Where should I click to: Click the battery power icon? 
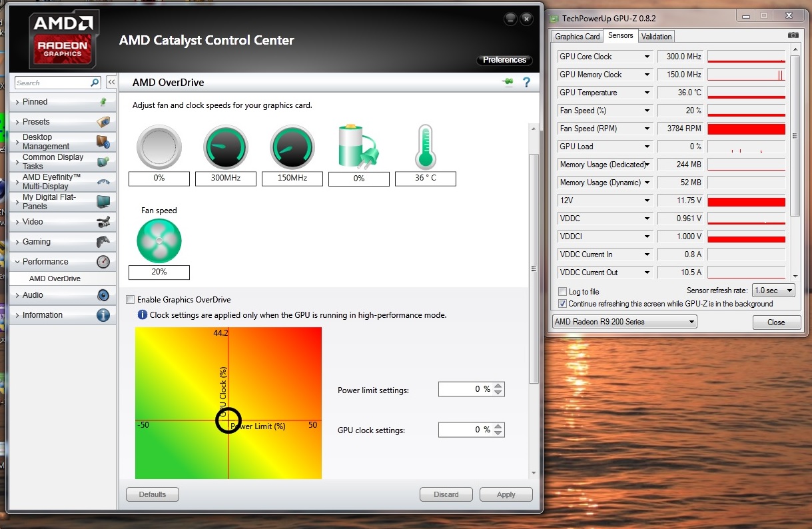click(x=358, y=147)
